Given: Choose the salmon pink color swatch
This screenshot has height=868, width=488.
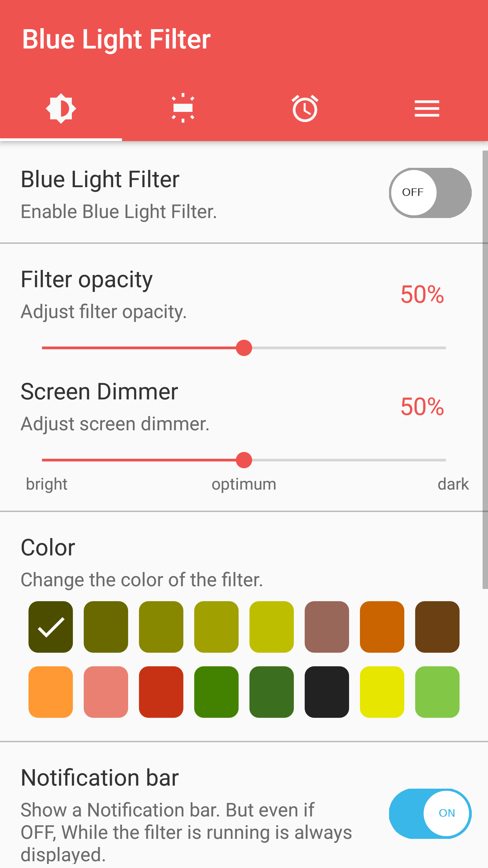Looking at the screenshot, I should click(x=106, y=692).
